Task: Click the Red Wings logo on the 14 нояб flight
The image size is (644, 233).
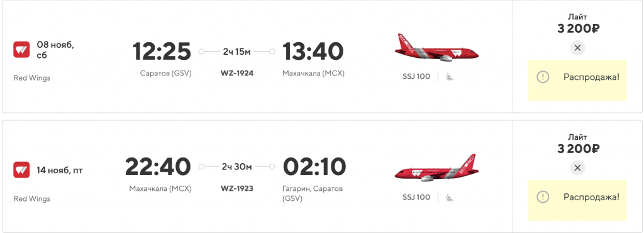Action: [x=21, y=170]
